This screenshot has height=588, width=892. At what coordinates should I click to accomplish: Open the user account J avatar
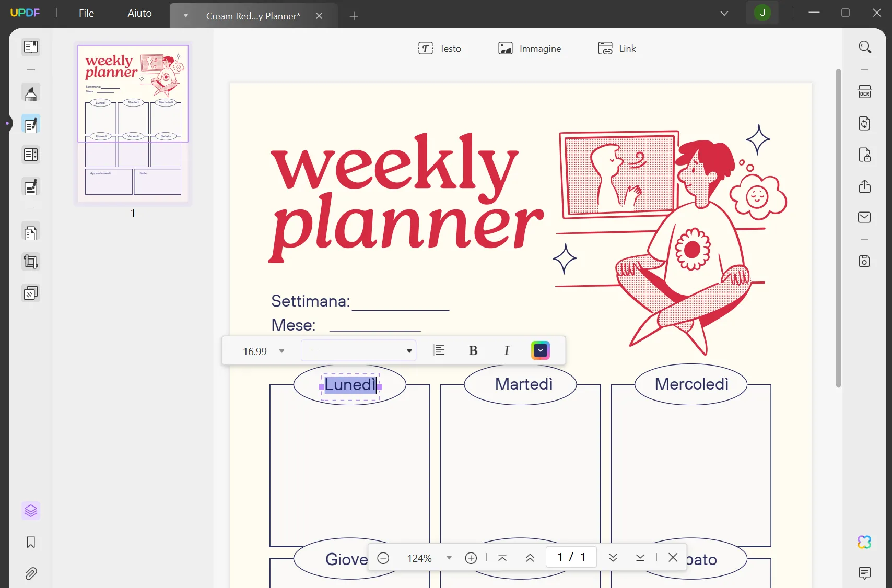coord(762,13)
